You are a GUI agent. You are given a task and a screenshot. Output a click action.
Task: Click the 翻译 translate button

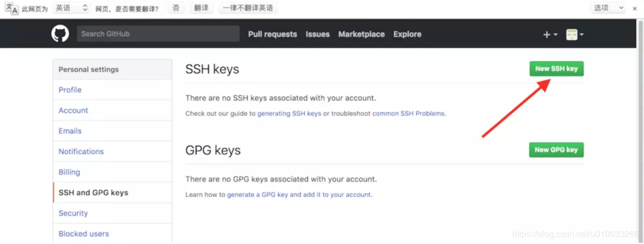[201, 8]
